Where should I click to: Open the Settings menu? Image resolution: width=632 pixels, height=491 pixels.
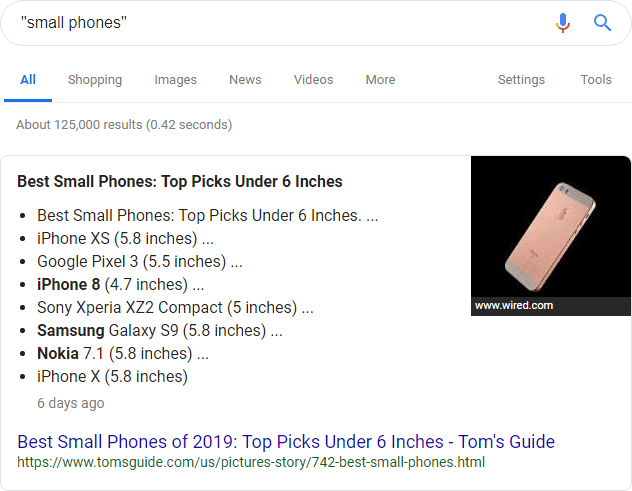pos(521,80)
